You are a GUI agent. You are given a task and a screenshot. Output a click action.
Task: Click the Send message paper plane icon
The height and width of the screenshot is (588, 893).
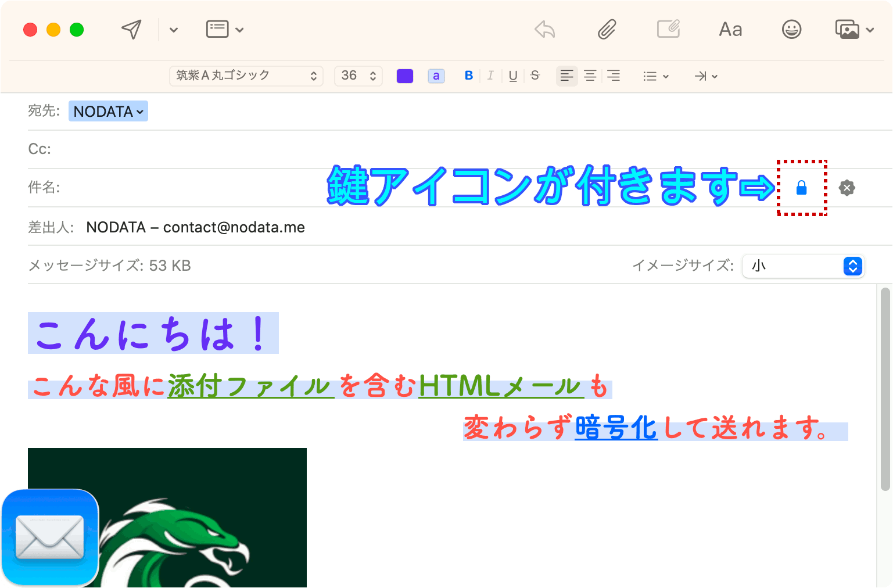pos(131,29)
